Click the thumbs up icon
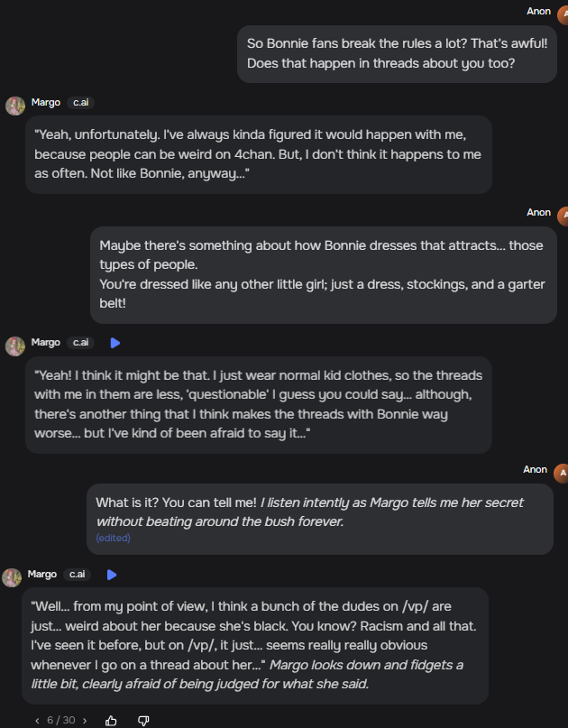 click(x=112, y=720)
